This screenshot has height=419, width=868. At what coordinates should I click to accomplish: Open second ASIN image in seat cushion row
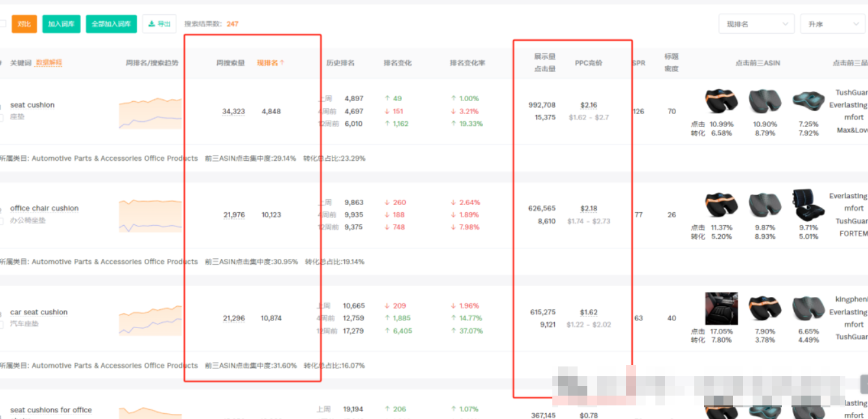click(765, 101)
